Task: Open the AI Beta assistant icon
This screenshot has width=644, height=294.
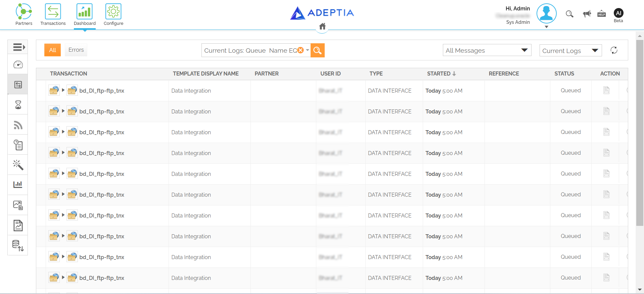Action: 618,13
